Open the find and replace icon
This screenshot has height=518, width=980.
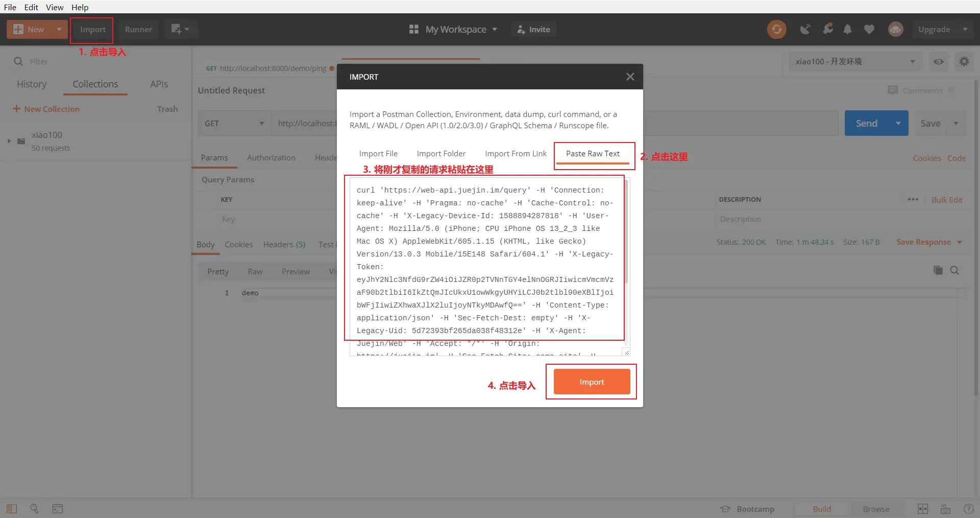click(34, 509)
